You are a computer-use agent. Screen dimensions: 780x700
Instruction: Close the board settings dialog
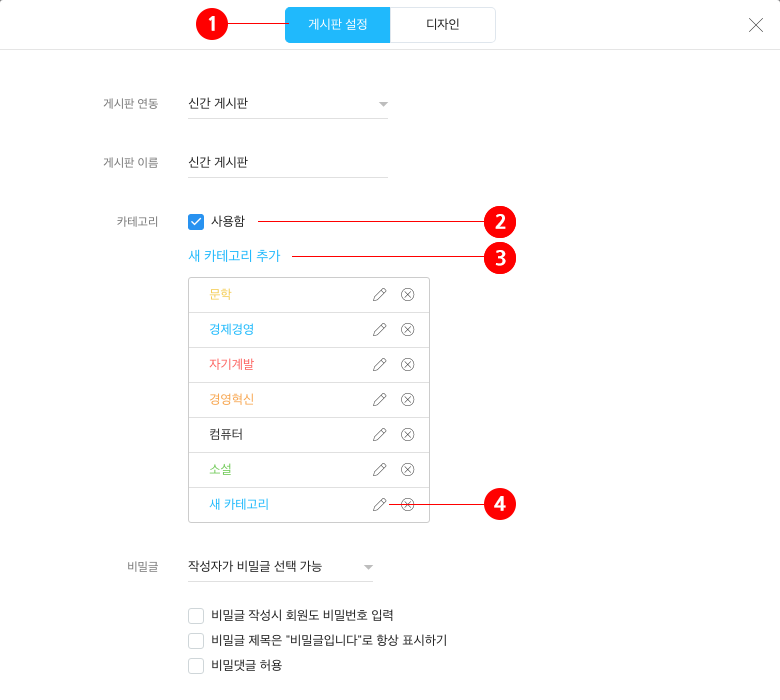(x=756, y=25)
